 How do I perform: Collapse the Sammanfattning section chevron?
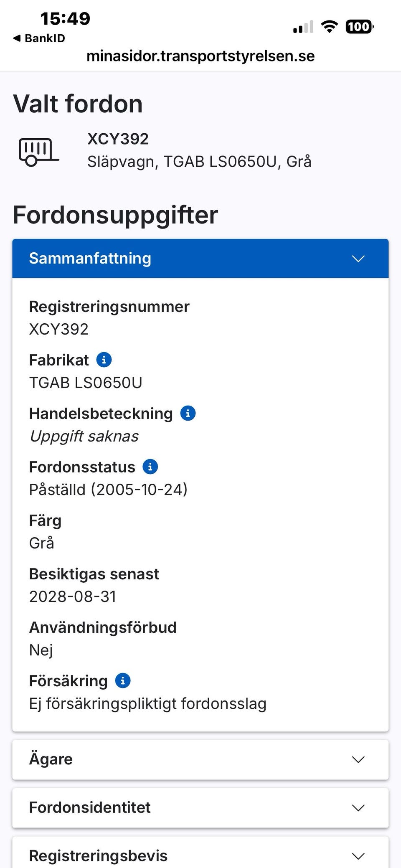(x=358, y=259)
